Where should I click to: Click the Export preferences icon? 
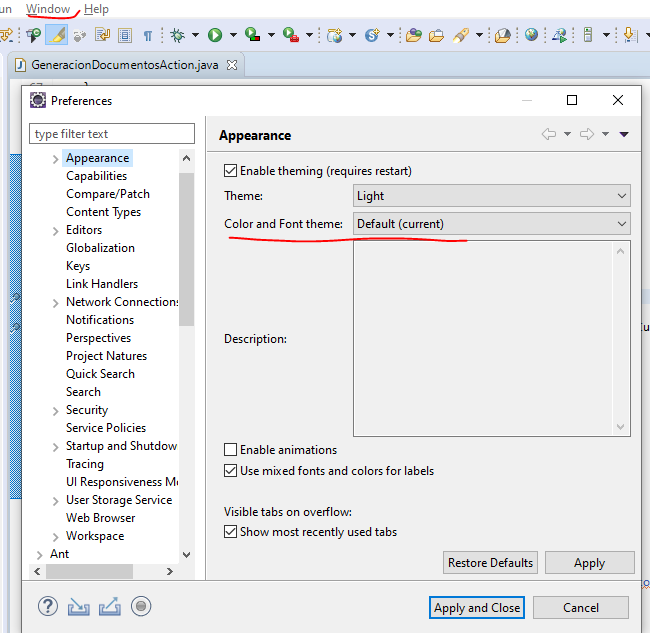click(110, 606)
